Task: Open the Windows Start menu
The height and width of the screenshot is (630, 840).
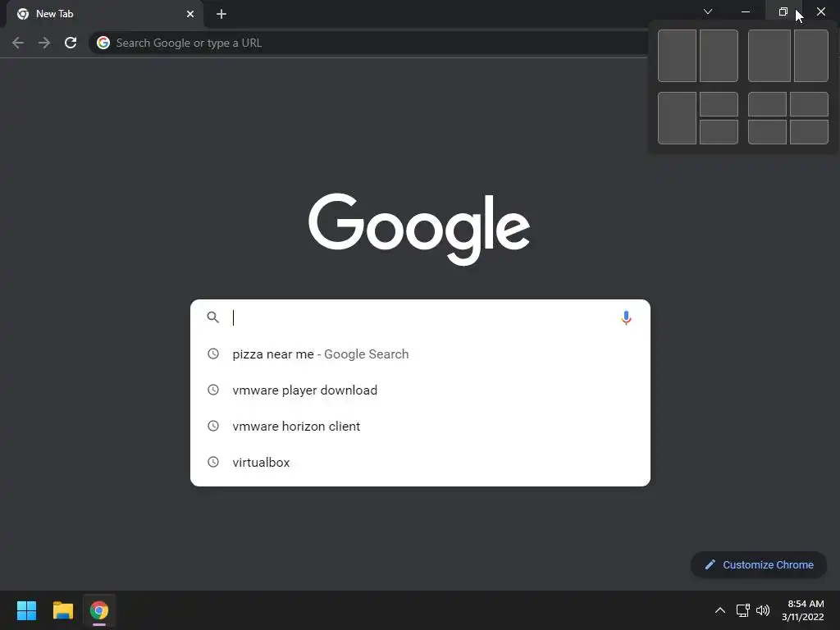Action: 26,610
